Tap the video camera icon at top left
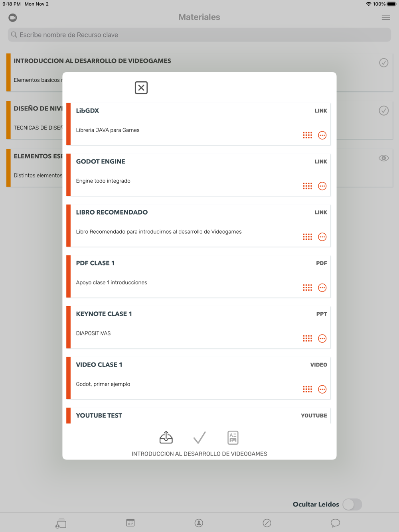 click(x=13, y=18)
